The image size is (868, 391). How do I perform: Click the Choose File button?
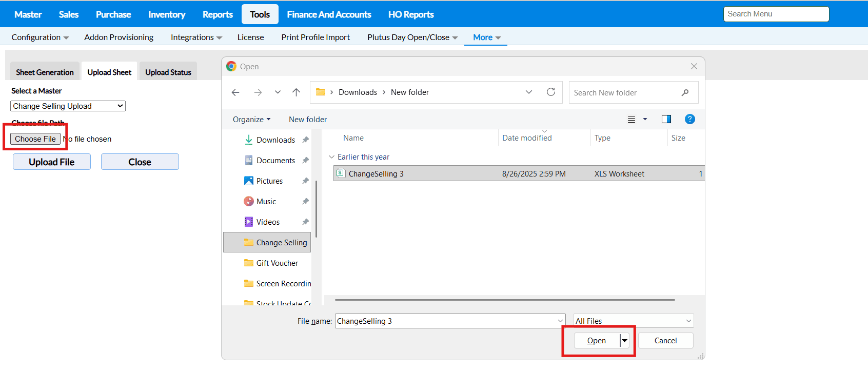(x=35, y=139)
